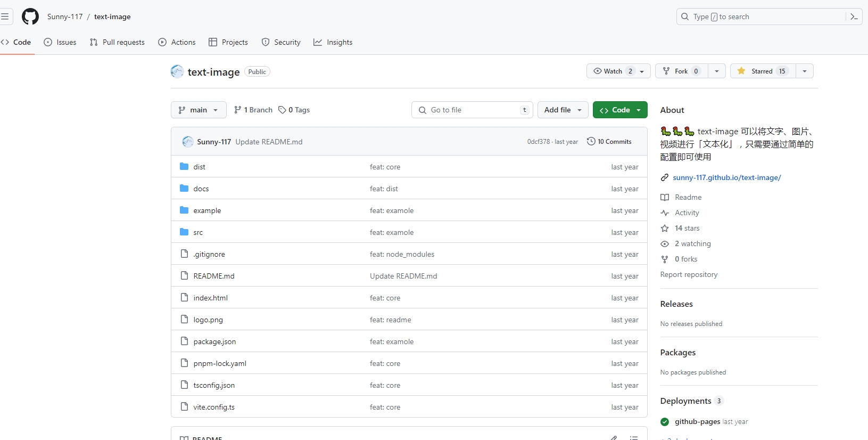Open the sunny-117.github.io/text-image link

pyautogui.click(x=727, y=177)
